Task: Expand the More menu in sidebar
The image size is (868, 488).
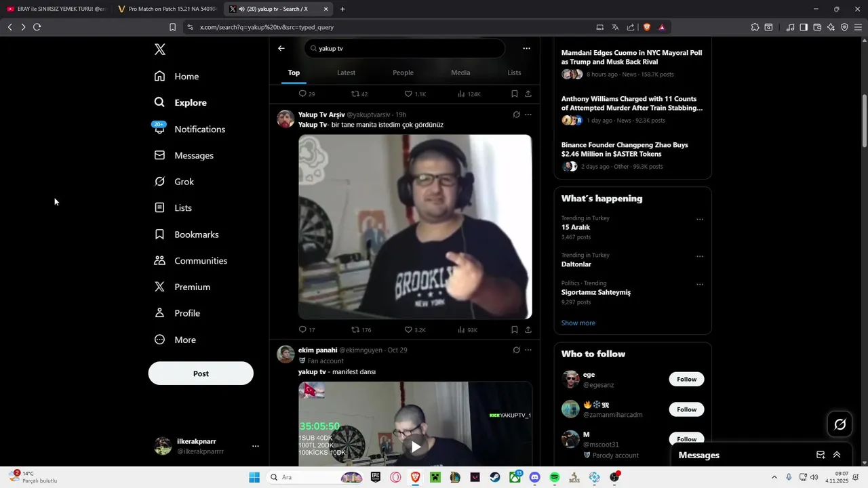Action: point(175,340)
